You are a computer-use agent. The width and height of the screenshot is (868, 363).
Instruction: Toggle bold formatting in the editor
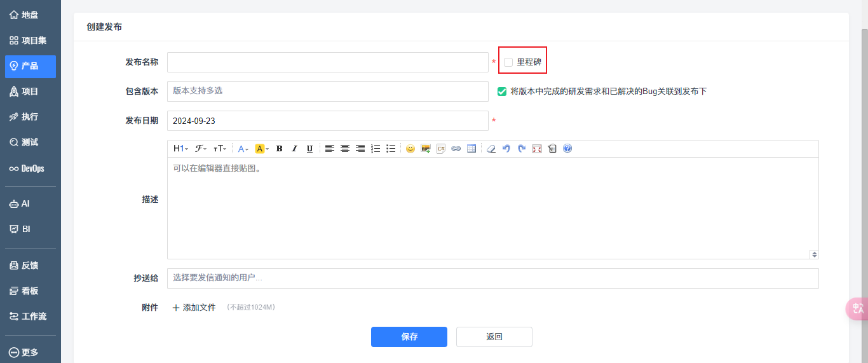tap(279, 149)
